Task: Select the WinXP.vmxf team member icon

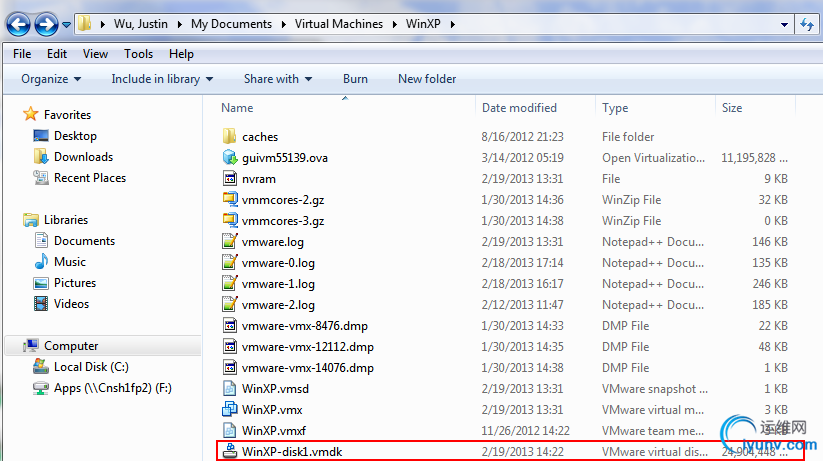Action: click(x=229, y=431)
